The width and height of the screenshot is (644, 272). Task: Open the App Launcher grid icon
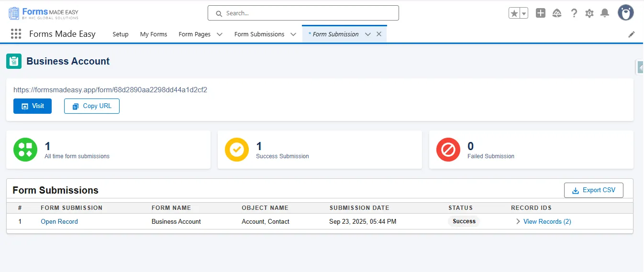(16, 34)
